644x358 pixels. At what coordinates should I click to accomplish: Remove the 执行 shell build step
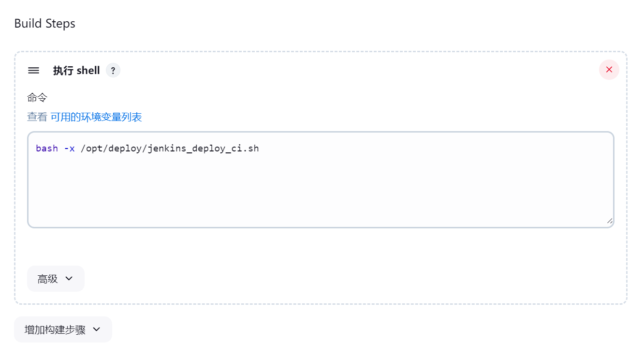pos(609,70)
